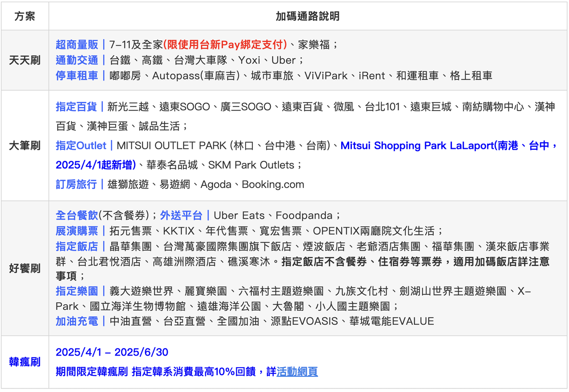Click the 加油充電 category label
This screenshot has height=392, width=569.
click(x=77, y=321)
